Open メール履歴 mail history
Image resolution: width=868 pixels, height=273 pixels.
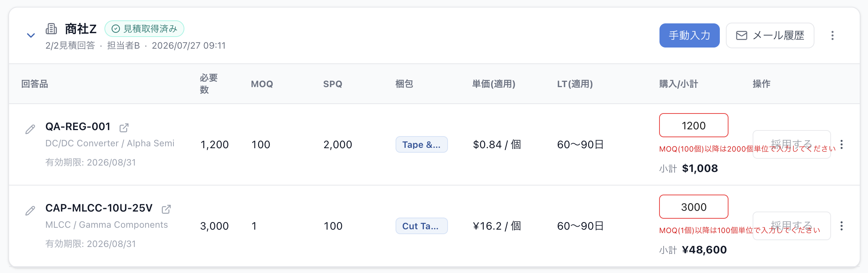pyautogui.click(x=770, y=35)
